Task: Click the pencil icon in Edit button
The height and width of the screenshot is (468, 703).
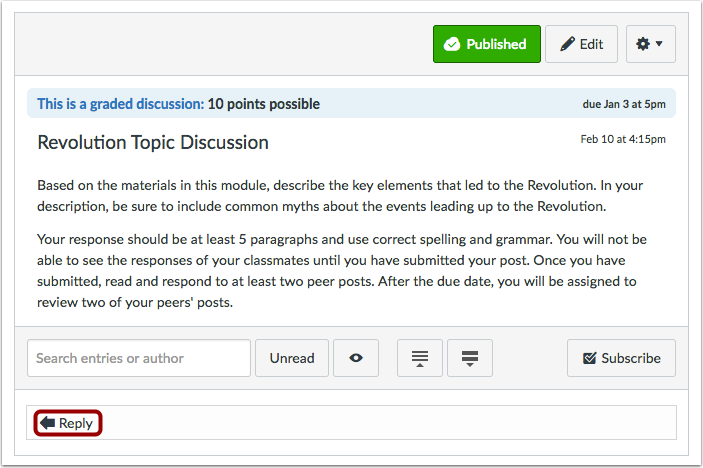Action: (x=567, y=44)
